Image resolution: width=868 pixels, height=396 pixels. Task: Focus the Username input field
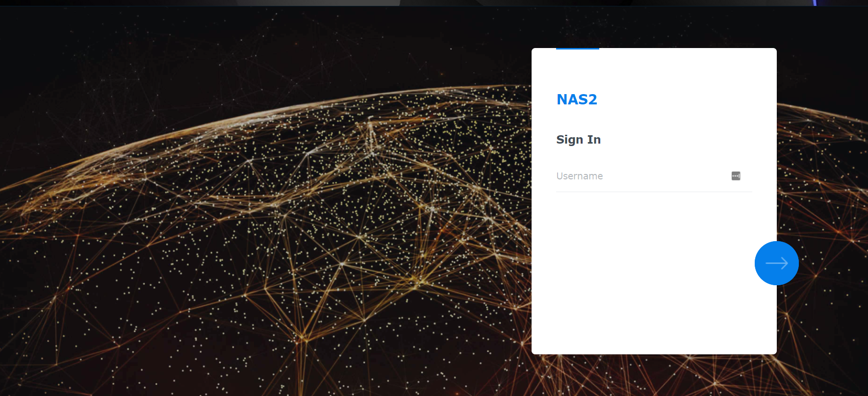pyautogui.click(x=654, y=176)
